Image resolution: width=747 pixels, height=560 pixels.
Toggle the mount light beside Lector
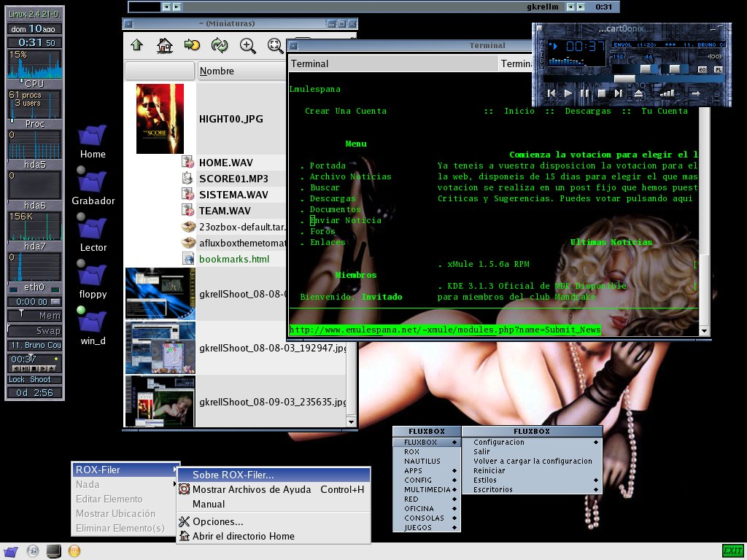[81, 217]
